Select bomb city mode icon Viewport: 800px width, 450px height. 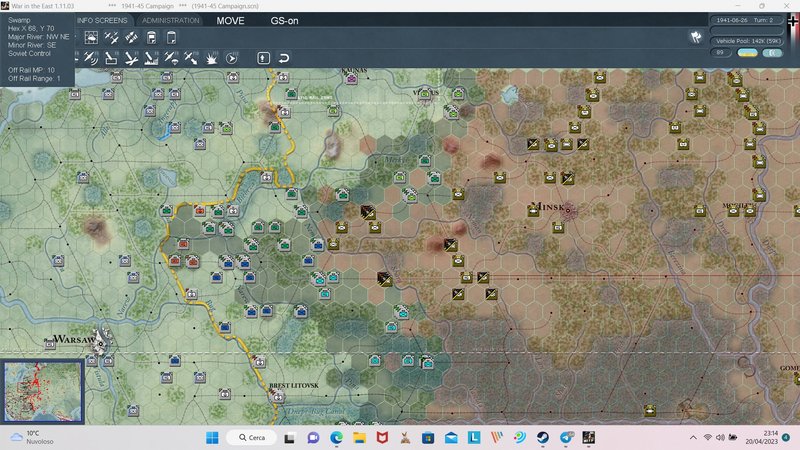[151, 59]
